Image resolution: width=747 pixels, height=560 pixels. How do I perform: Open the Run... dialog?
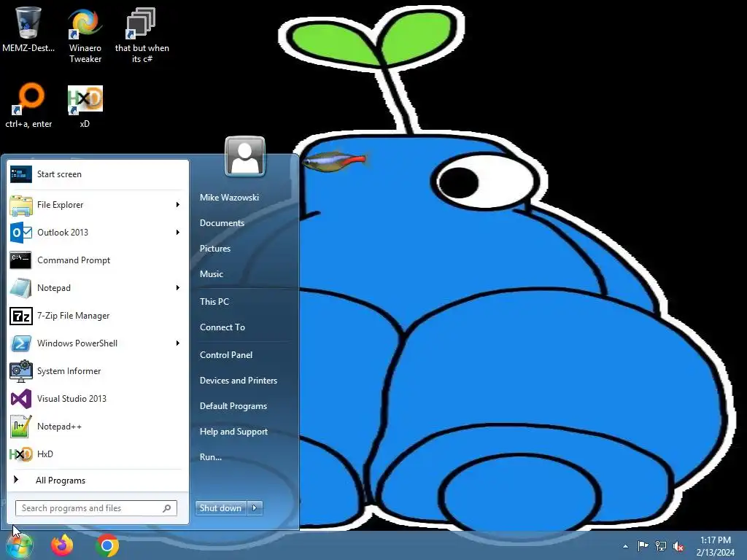pyautogui.click(x=211, y=457)
